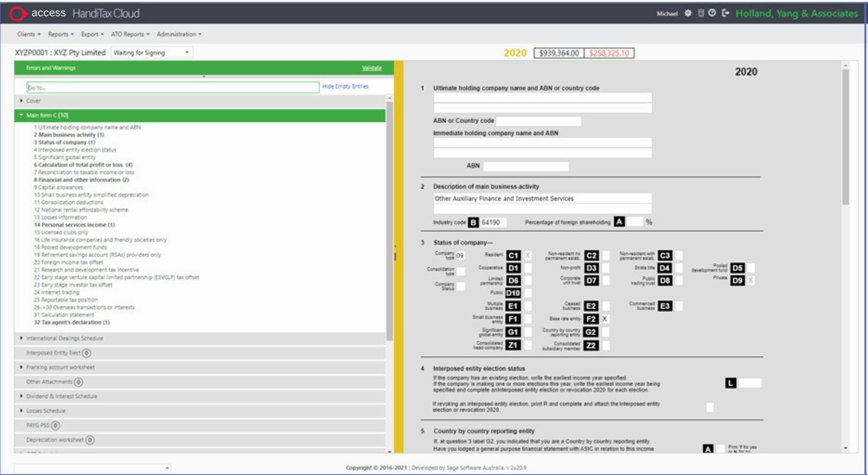Open the calculator icon in the top bar
Viewport: 868px width, 475px height.
pyautogui.click(x=701, y=14)
